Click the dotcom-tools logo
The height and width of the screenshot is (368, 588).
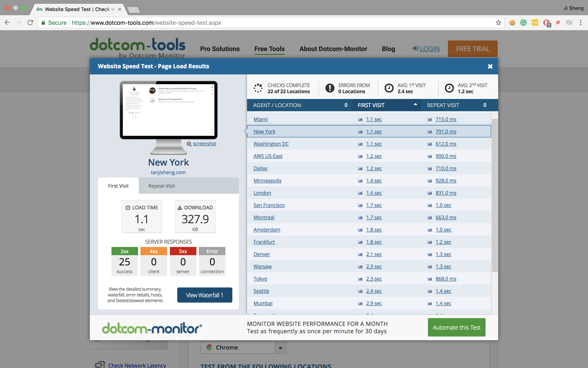pos(138,48)
